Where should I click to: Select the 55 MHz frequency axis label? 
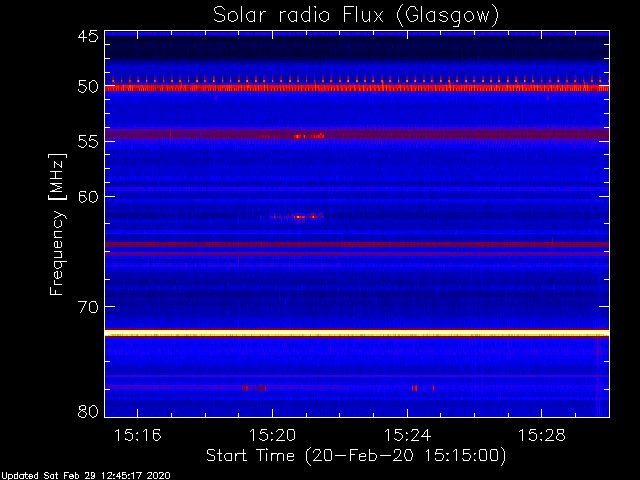[88, 142]
